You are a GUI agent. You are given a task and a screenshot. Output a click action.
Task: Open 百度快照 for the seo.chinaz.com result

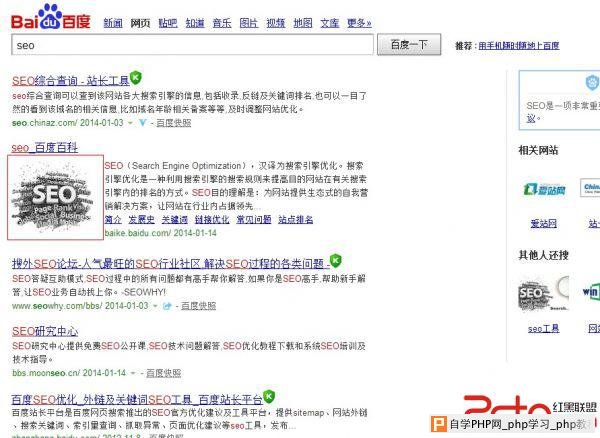click(x=174, y=123)
